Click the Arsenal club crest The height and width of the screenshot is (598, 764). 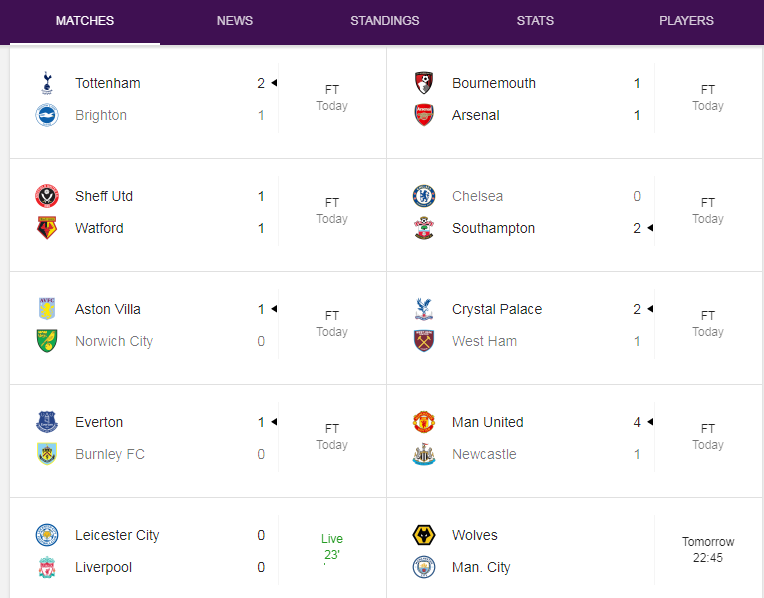click(x=424, y=115)
